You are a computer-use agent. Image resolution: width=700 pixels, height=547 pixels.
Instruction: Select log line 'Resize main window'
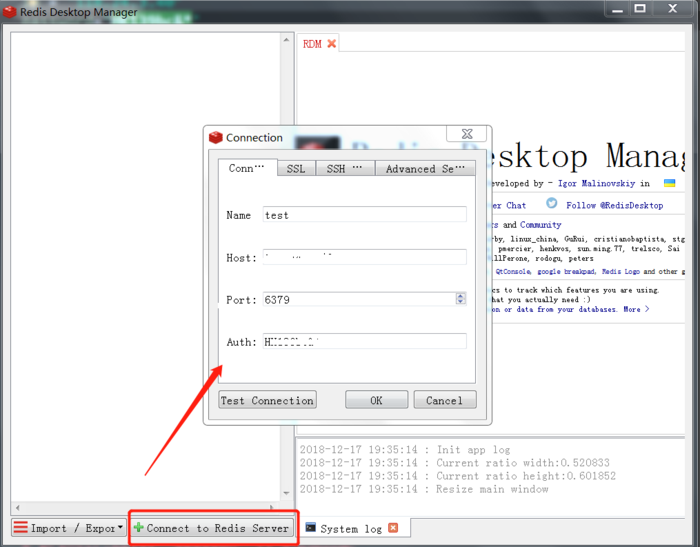coord(424,489)
